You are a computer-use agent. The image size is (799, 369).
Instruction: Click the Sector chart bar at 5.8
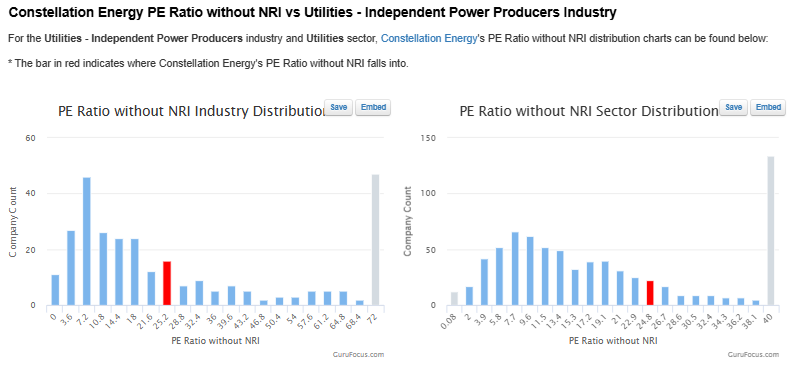pyautogui.click(x=499, y=277)
